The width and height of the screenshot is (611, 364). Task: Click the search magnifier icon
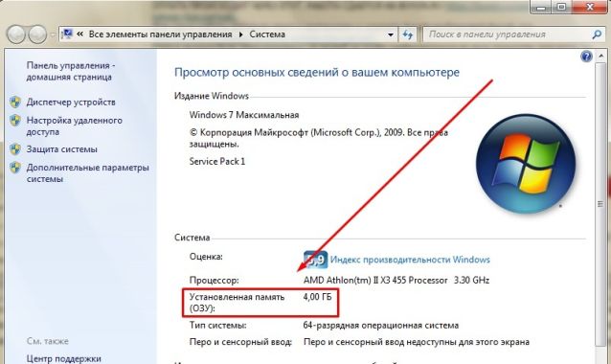pyautogui.click(x=597, y=34)
